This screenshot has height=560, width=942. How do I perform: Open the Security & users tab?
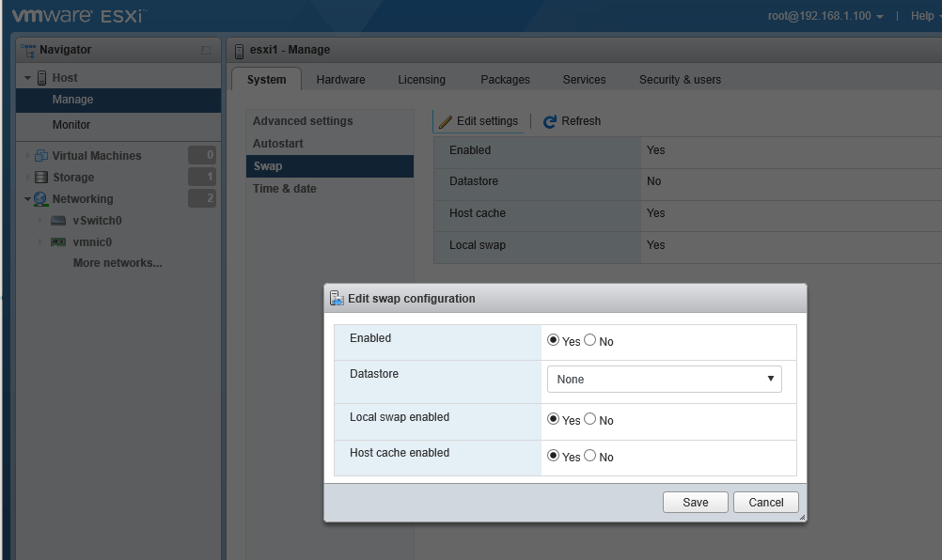[680, 80]
